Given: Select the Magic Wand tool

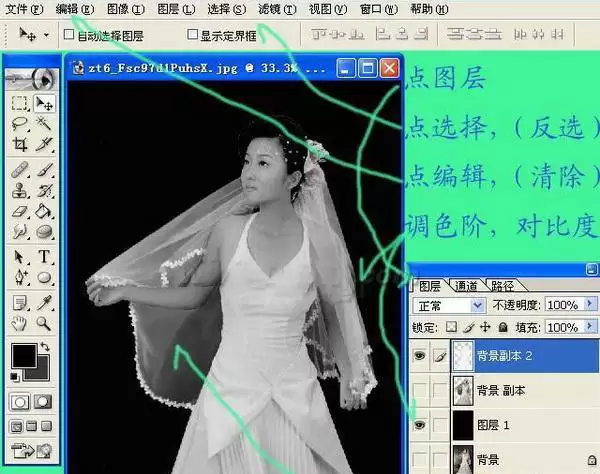Looking at the screenshot, I should pos(43,124).
